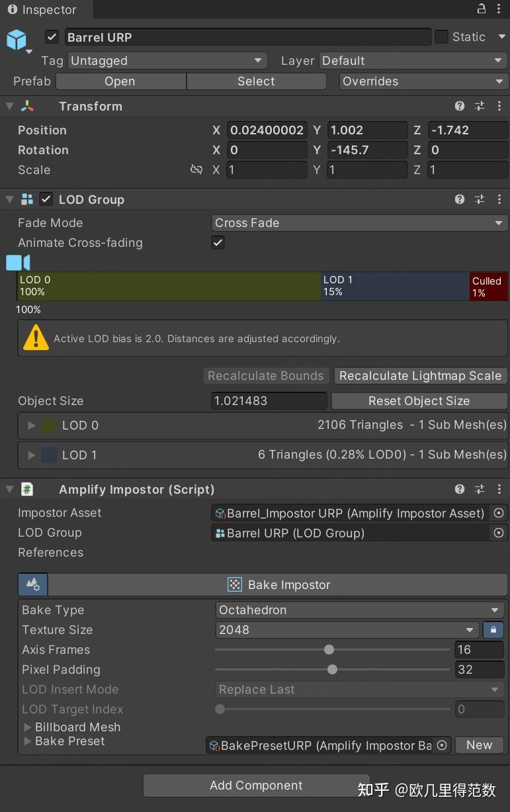The width and height of the screenshot is (510, 812).
Task: Expand the Billboard Mesh foldout
Action: (x=28, y=727)
